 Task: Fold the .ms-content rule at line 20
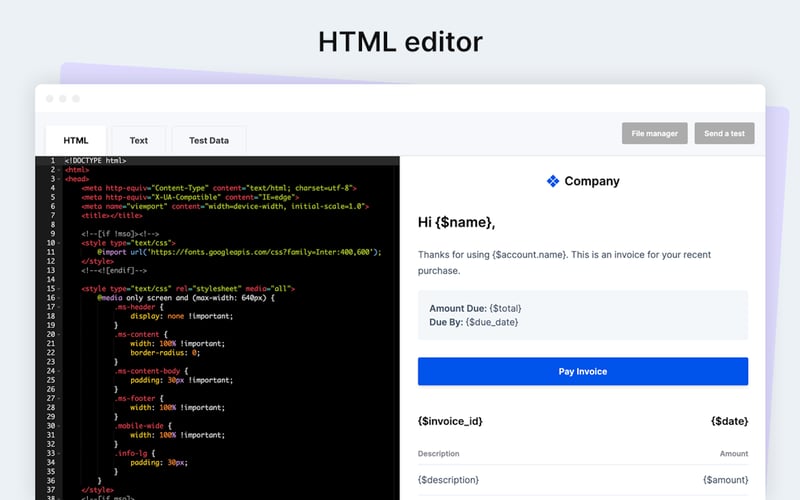click(x=59, y=335)
